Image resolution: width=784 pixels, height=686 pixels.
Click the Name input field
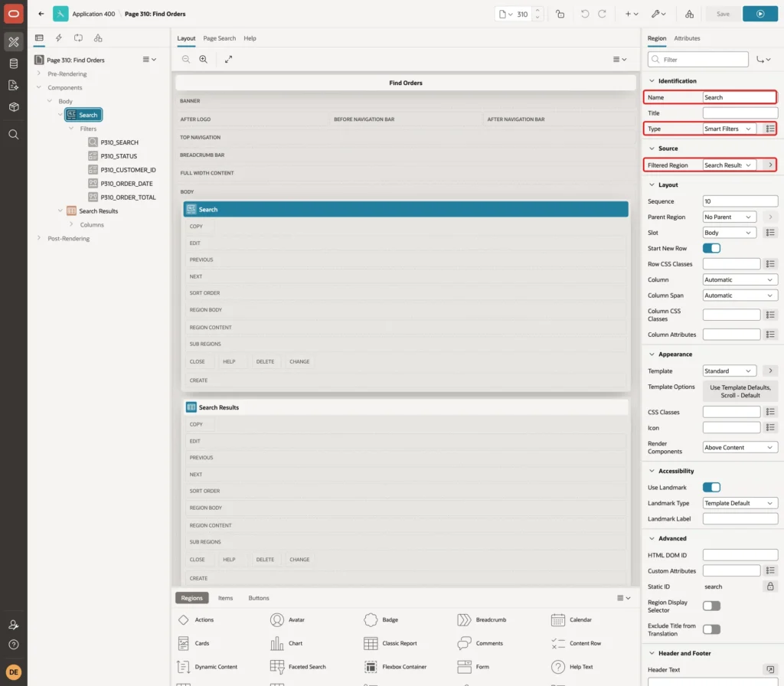click(x=739, y=97)
